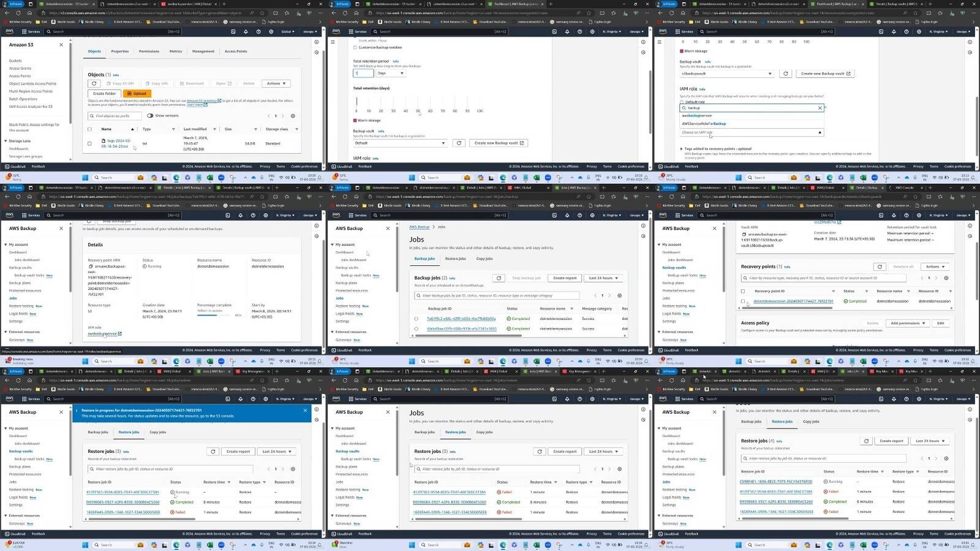The height and width of the screenshot is (551, 980).
Task: Toggle Show versions in S3 Objects
Action: pos(150,116)
